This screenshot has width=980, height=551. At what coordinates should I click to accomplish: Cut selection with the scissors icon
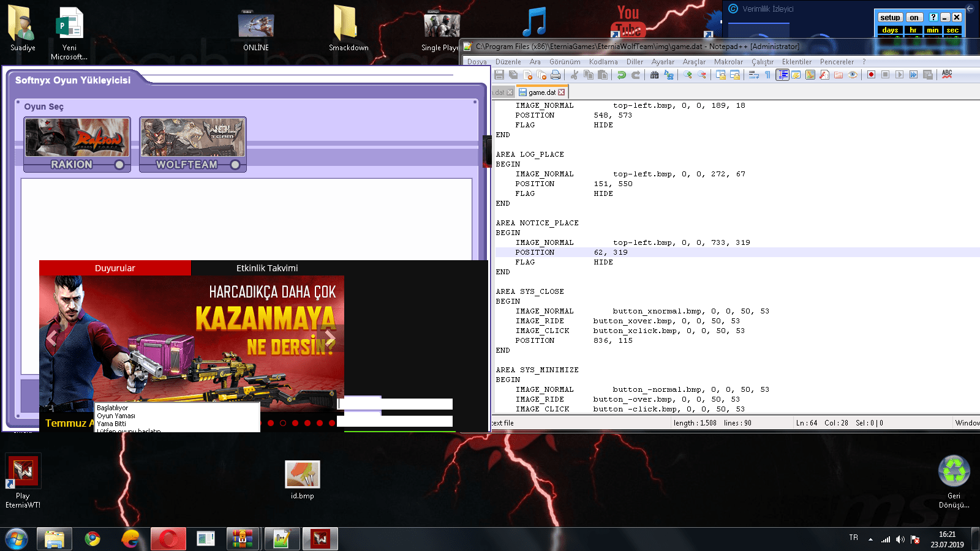pos(575,75)
